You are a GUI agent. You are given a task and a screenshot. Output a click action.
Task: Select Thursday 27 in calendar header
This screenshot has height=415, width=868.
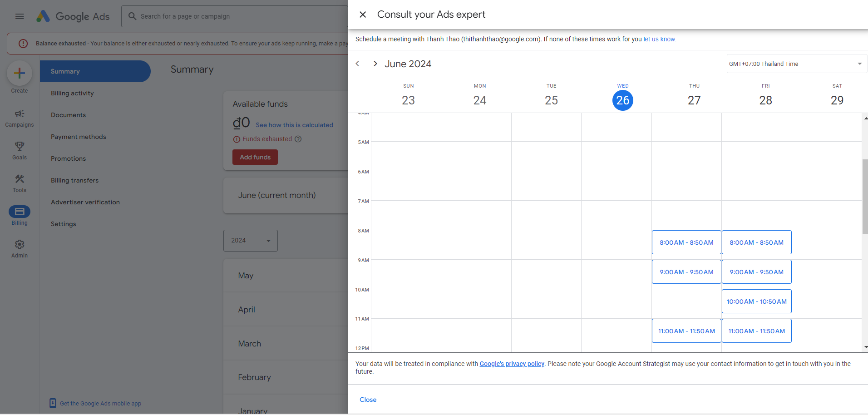click(694, 100)
